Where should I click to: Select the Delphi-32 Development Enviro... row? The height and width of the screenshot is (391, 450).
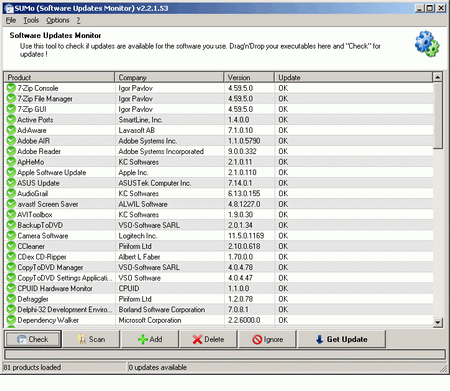219,309
